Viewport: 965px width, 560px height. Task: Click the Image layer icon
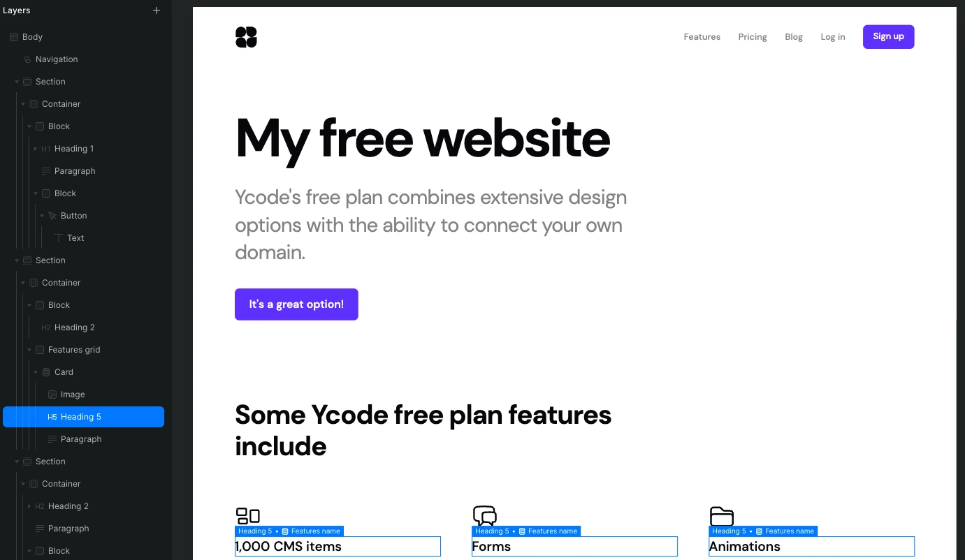(52, 395)
